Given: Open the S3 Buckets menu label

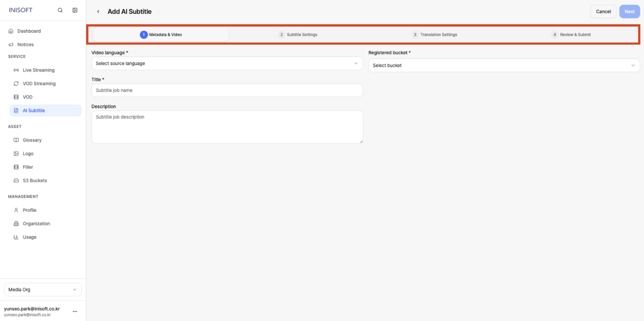Looking at the screenshot, I should [35, 181].
